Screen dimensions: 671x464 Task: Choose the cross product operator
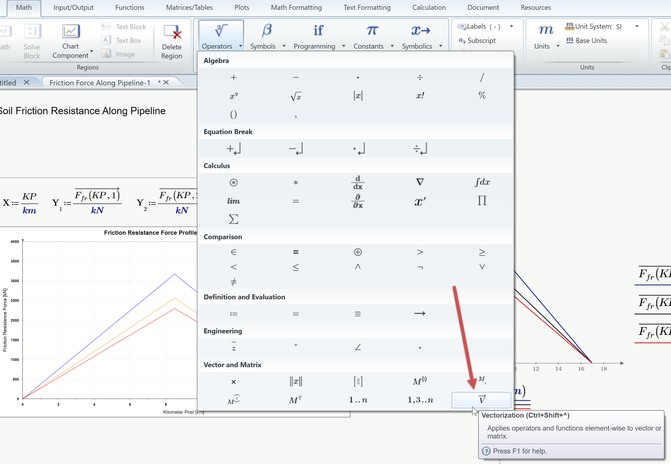click(x=233, y=382)
